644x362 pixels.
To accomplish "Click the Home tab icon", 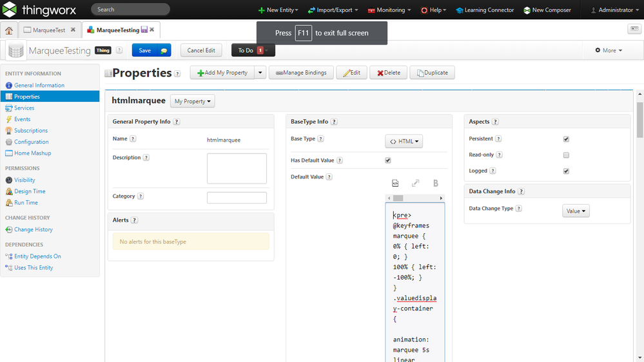I will click(9, 30).
